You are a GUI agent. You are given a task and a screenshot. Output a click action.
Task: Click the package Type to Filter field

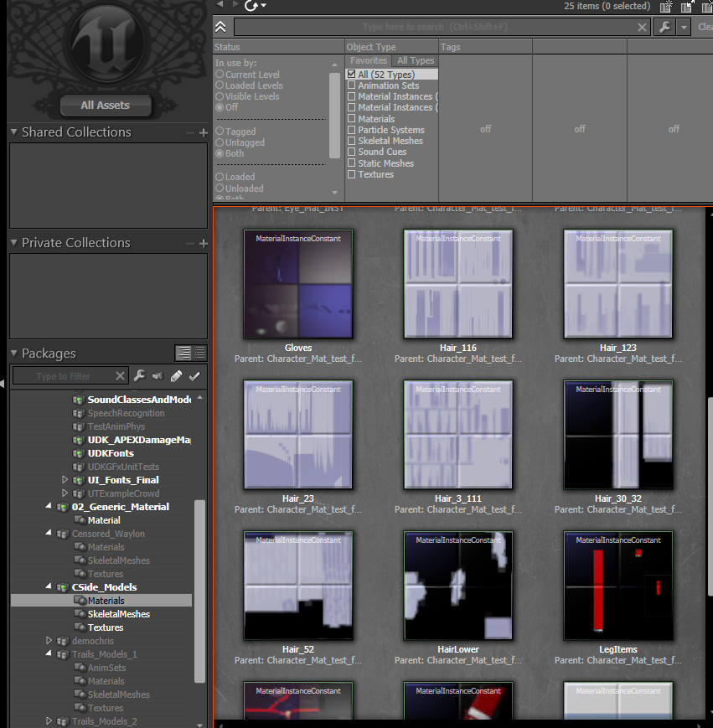tap(64, 376)
